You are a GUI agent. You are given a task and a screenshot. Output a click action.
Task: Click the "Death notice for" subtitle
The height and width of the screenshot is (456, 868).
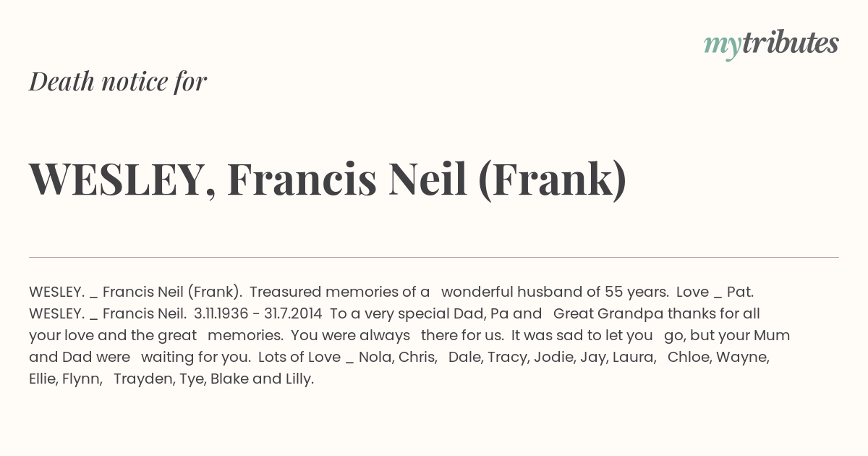pyautogui.click(x=118, y=82)
